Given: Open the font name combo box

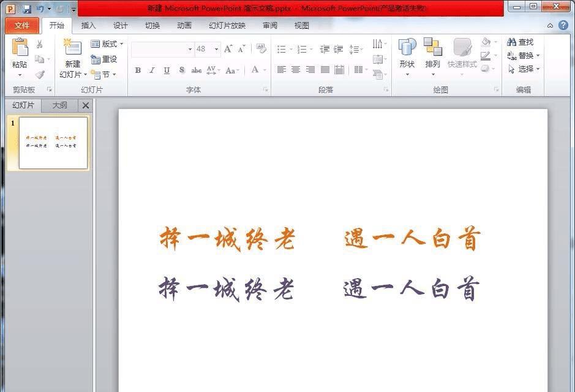Looking at the screenshot, I should (190, 49).
